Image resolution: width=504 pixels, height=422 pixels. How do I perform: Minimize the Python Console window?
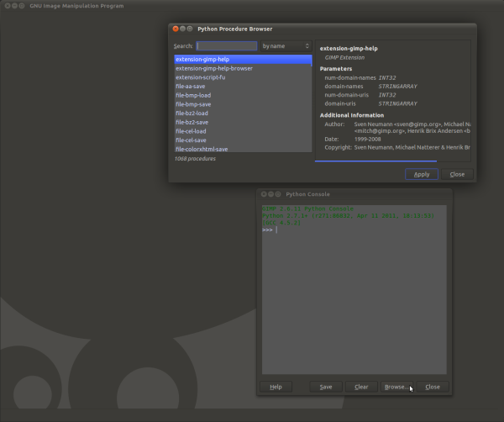pos(271,194)
